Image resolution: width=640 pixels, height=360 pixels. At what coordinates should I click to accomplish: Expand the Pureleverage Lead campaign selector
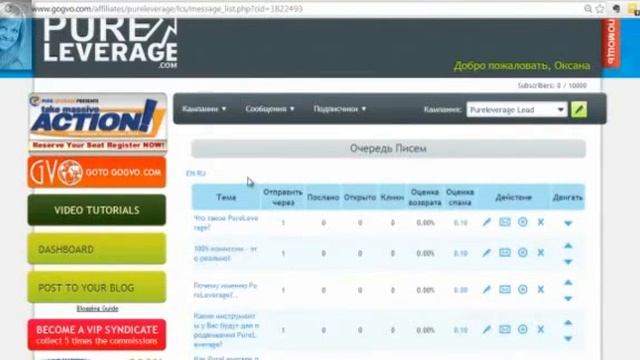[517, 109]
